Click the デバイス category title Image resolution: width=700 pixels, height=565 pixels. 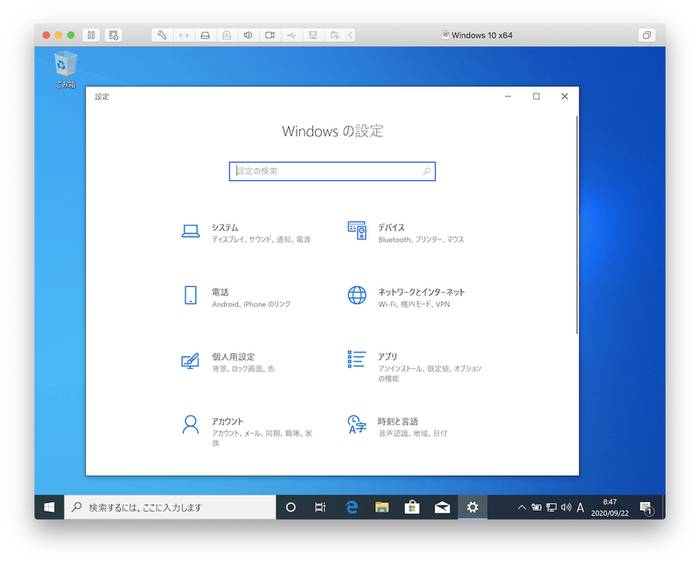click(392, 228)
